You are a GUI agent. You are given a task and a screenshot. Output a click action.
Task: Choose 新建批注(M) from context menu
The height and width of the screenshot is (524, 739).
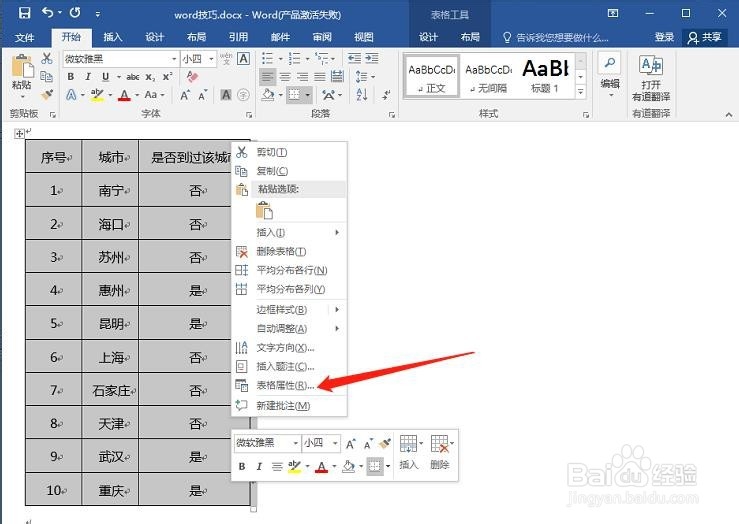[x=289, y=406]
